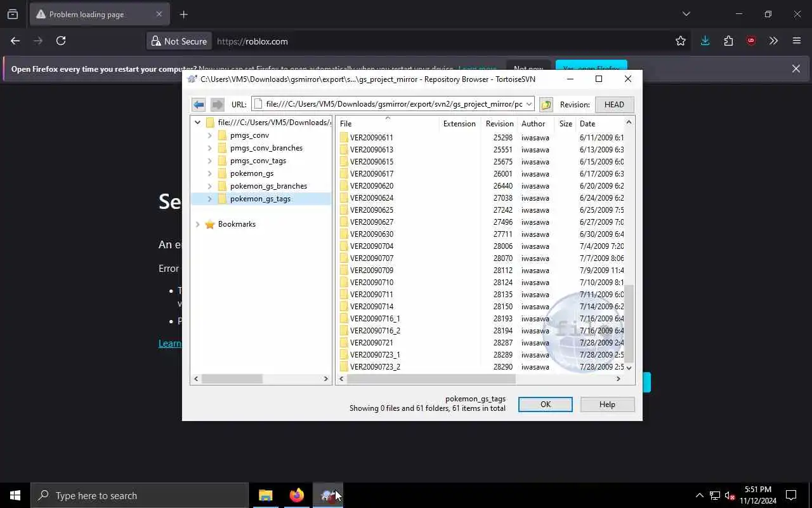Open the URL combo box dropdown arrow
The image size is (812, 508).
[529, 104]
